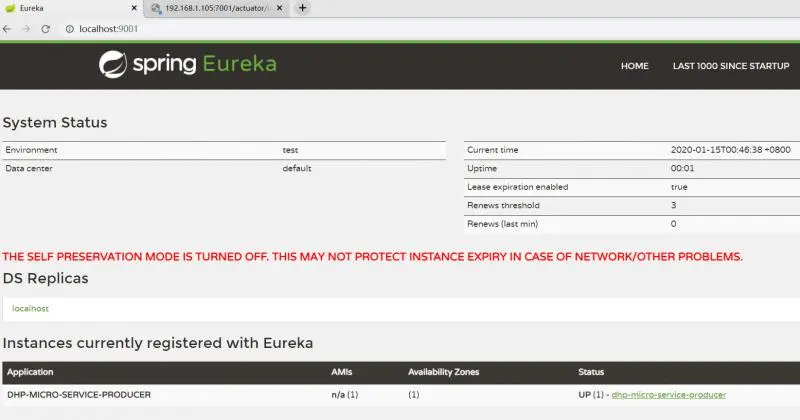
Task: Click the actuator tab globe favicon
Action: (156, 8)
